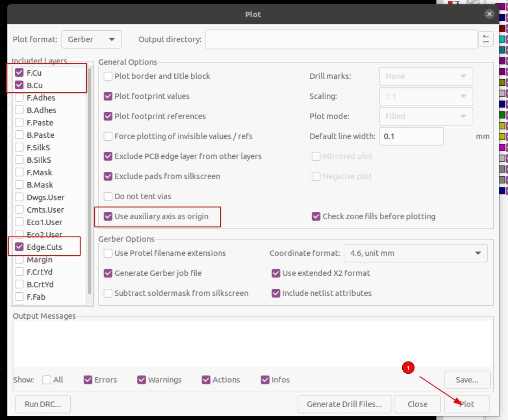This screenshot has width=508, height=420.
Task: Tick the F.Mask layer checkbox
Action: coord(19,172)
